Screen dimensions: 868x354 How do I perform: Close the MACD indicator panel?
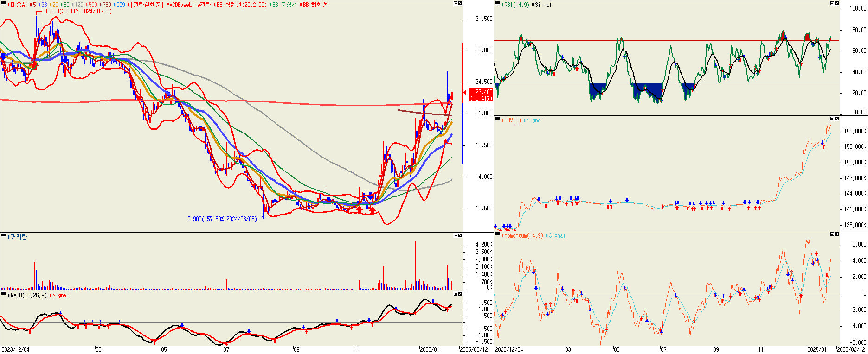tap(460, 294)
